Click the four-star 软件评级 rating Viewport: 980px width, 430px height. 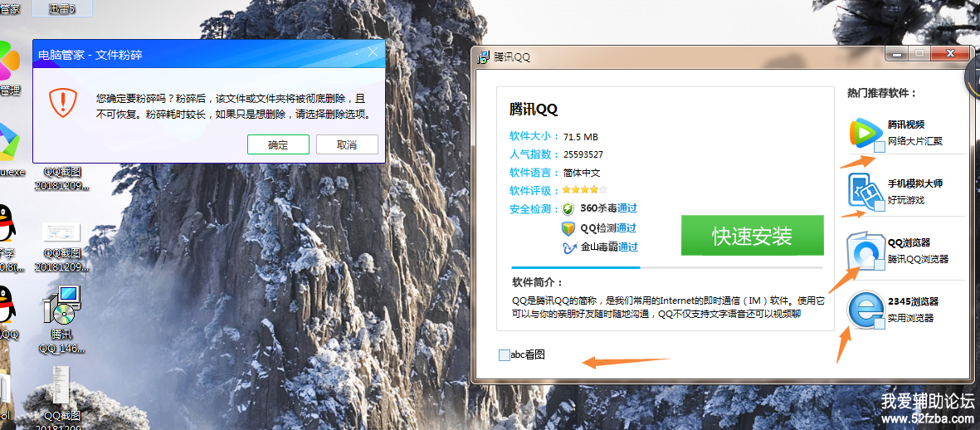[x=584, y=189]
